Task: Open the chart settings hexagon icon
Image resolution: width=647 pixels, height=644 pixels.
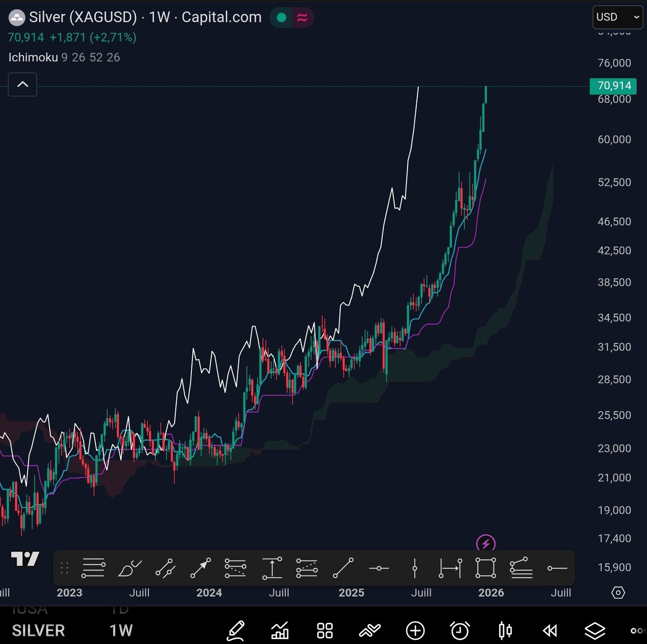Action: [x=618, y=593]
